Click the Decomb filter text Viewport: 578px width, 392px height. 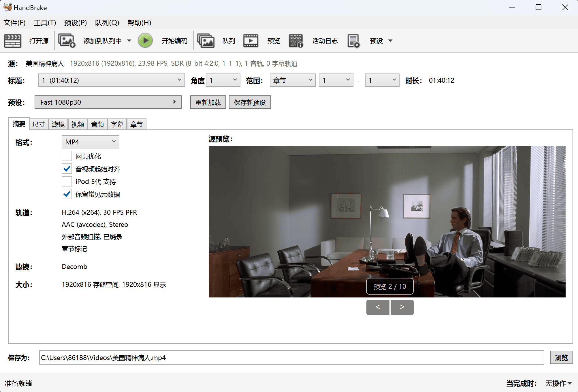click(x=74, y=267)
